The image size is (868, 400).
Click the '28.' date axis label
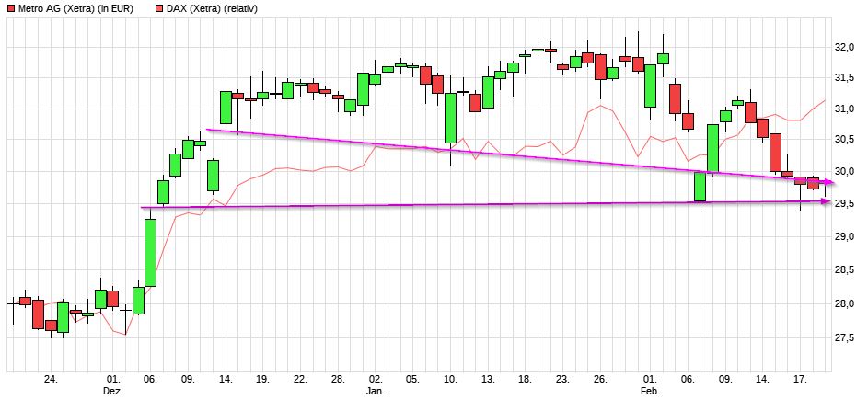pos(338,380)
